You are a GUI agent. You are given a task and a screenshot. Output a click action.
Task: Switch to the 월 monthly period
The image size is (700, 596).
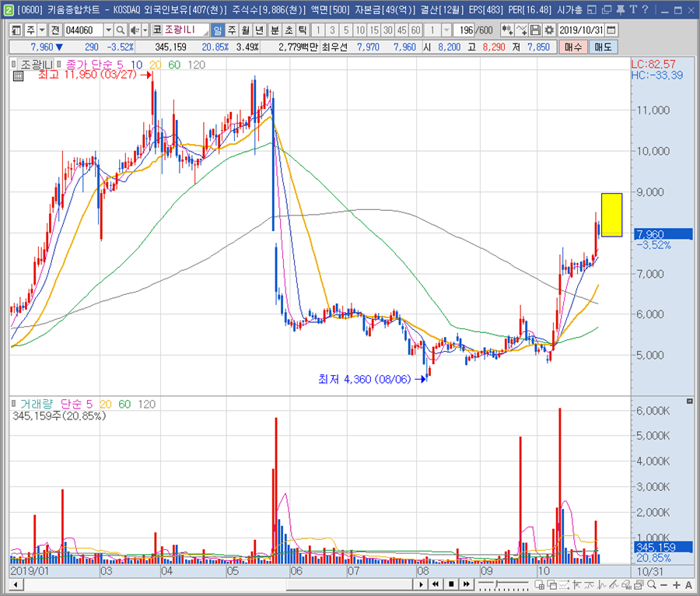coord(246,30)
